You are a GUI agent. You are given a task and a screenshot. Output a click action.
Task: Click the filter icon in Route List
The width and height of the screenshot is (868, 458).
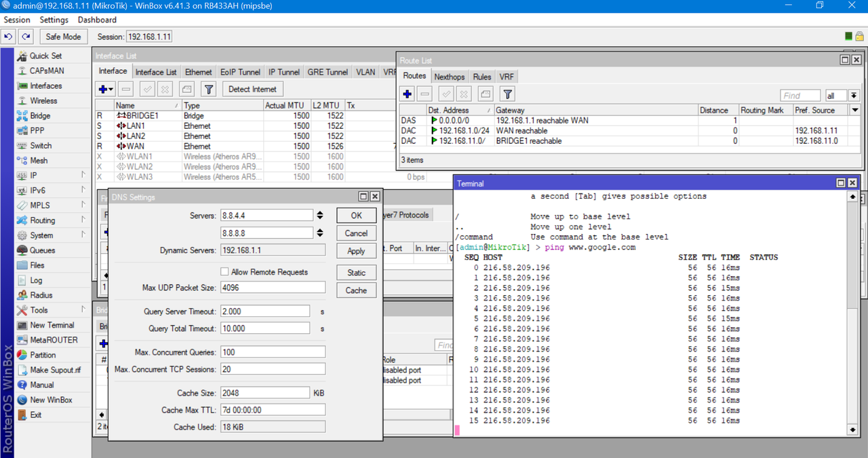point(507,94)
